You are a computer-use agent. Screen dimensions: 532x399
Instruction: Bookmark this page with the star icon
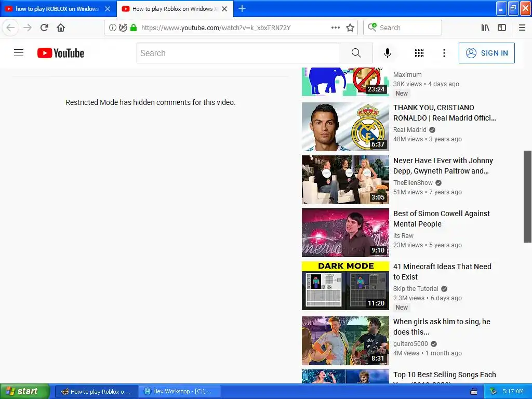coord(350,28)
